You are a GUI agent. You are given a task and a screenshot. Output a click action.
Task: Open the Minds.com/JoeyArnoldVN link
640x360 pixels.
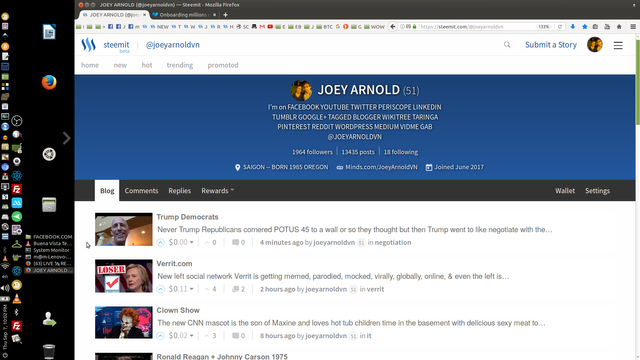tap(381, 167)
